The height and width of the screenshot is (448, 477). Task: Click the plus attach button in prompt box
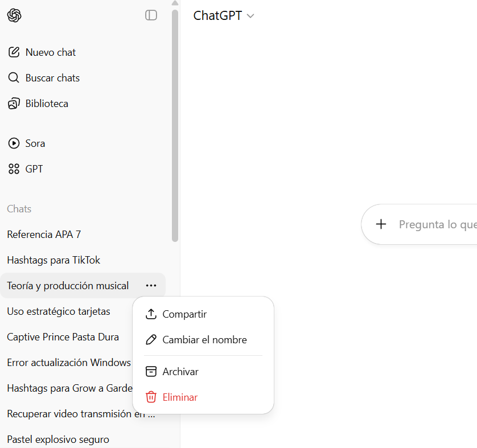point(381,224)
